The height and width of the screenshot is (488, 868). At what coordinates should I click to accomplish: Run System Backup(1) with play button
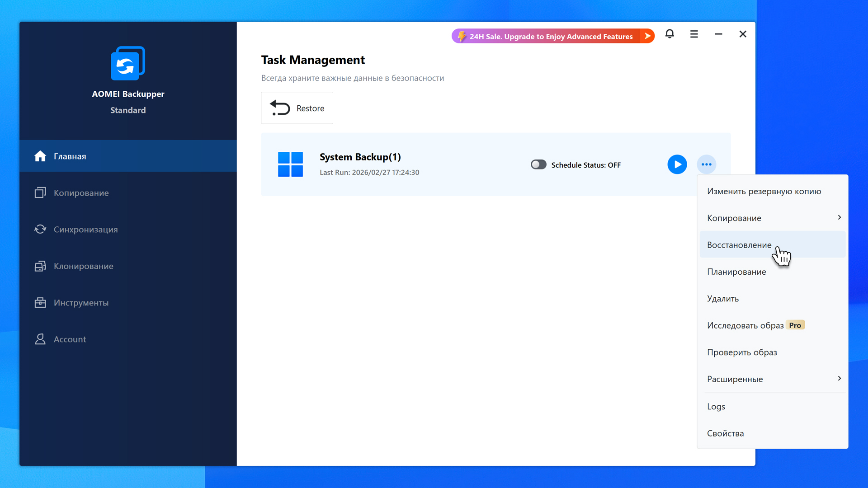(x=677, y=164)
